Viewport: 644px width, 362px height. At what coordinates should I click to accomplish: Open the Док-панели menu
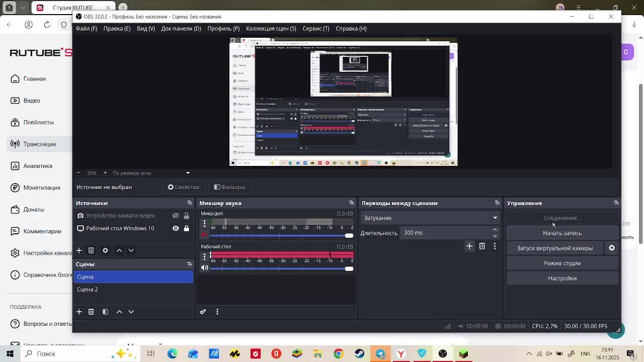(x=181, y=29)
